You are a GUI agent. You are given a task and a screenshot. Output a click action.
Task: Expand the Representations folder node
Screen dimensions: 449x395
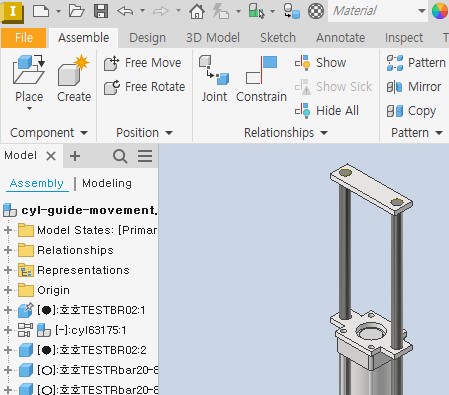point(8,270)
